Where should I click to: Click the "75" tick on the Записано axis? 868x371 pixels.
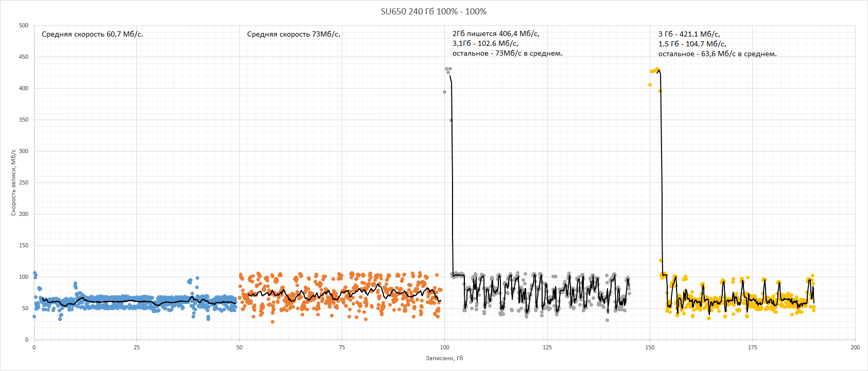(342, 347)
